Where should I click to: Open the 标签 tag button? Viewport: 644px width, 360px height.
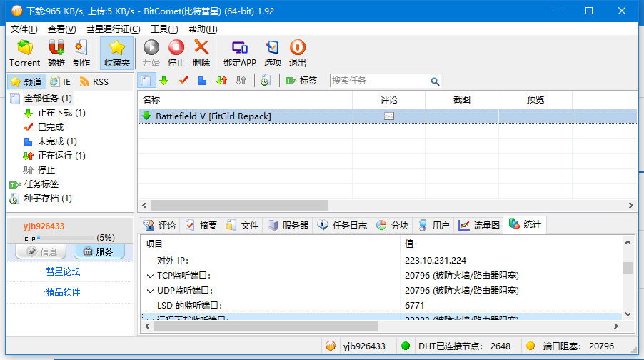pos(301,81)
